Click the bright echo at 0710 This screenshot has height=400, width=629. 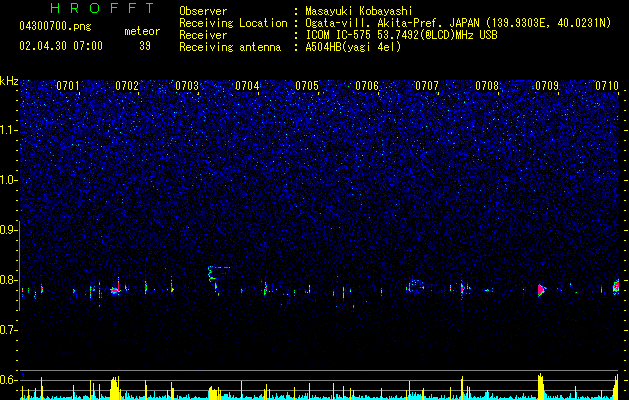(x=616, y=287)
